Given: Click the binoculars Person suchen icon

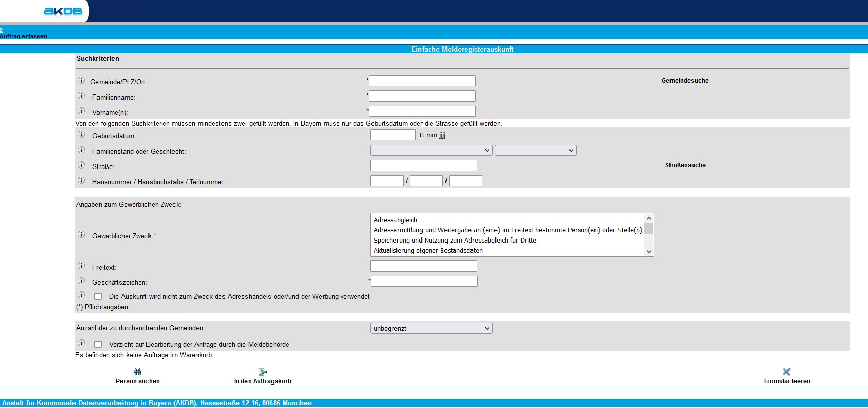Looking at the screenshot, I should (x=137, y=372).
